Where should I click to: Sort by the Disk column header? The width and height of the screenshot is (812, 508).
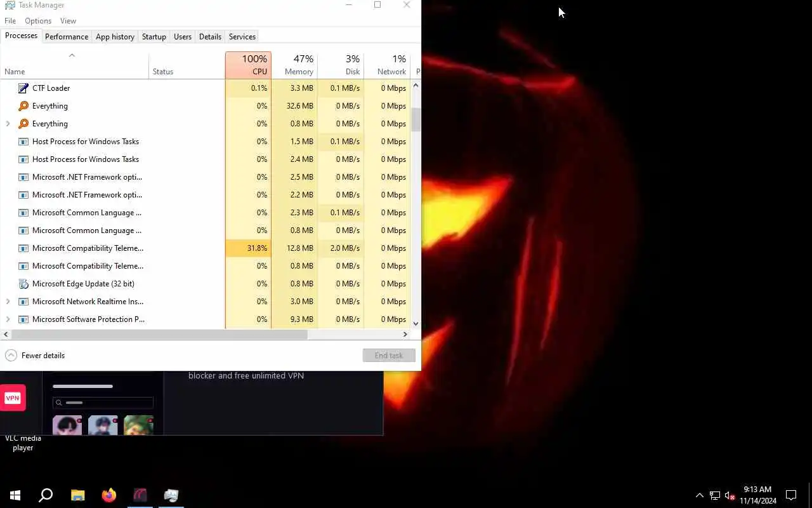[x=341, y=65]
